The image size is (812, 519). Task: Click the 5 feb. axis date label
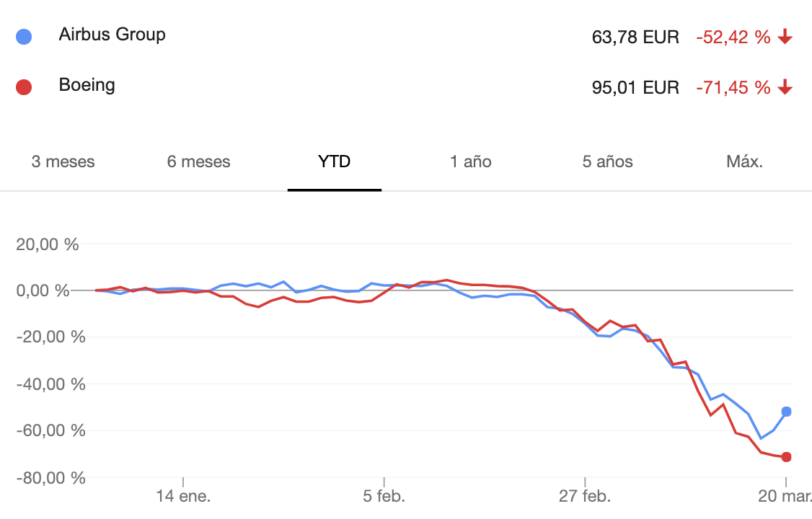click(x=384, y=496)
